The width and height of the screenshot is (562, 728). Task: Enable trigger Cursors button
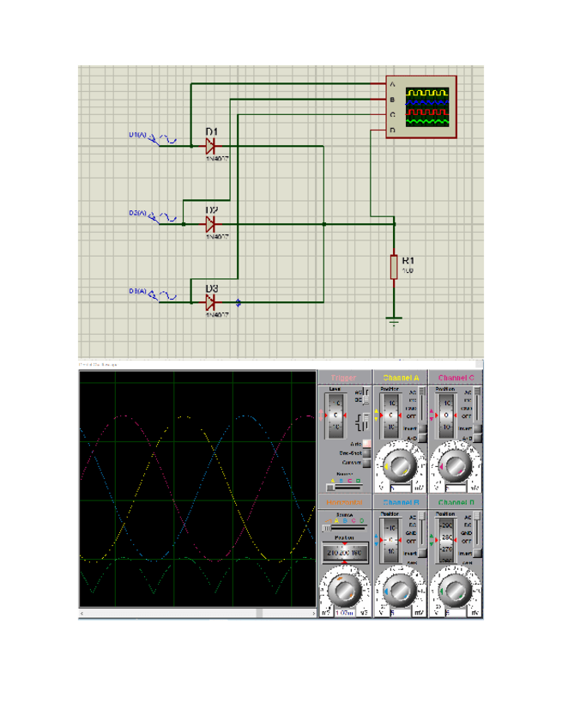click(367, 462)
